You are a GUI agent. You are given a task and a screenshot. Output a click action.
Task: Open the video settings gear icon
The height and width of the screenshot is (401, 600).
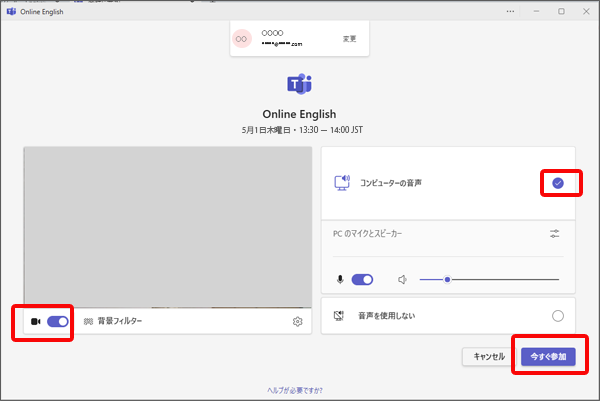tap(297, 322)
